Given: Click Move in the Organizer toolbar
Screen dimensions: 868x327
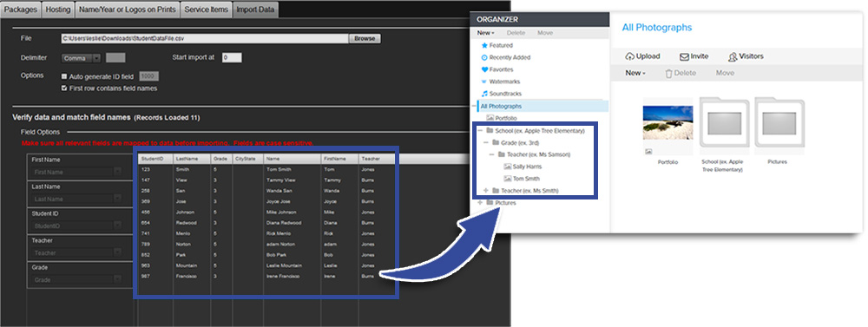Looking at the screenshot, I should (545, 33).
